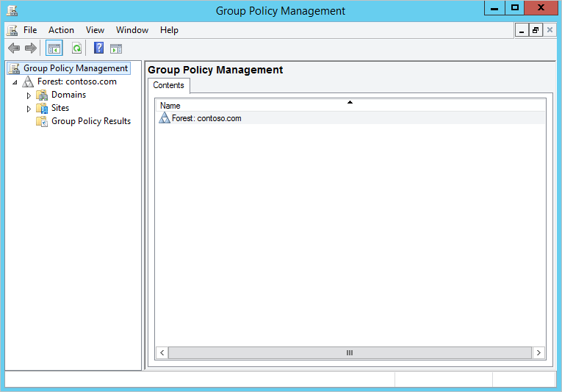Image resolution: width=562 pixels, height=392 pixels.
Task: Select Forest: contoso.com row in Contents list
Action: click(350, 117)
